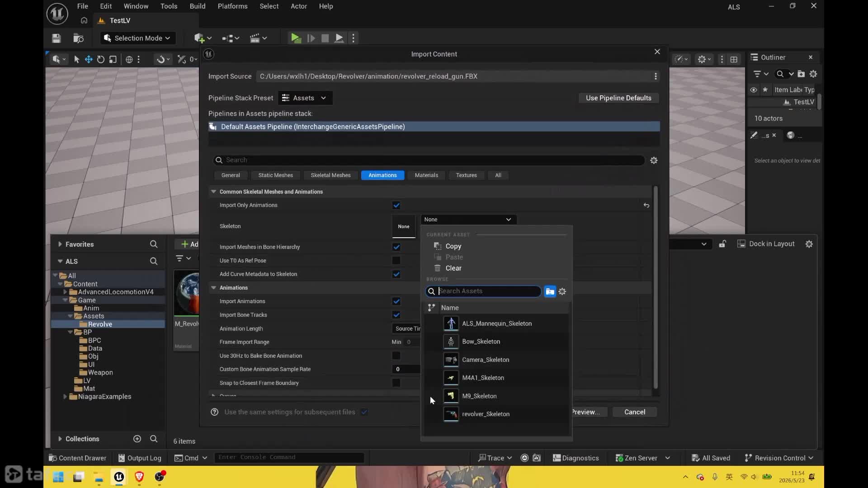Switch to the Textures tab
868x488 pixels.
click(466, 175)
